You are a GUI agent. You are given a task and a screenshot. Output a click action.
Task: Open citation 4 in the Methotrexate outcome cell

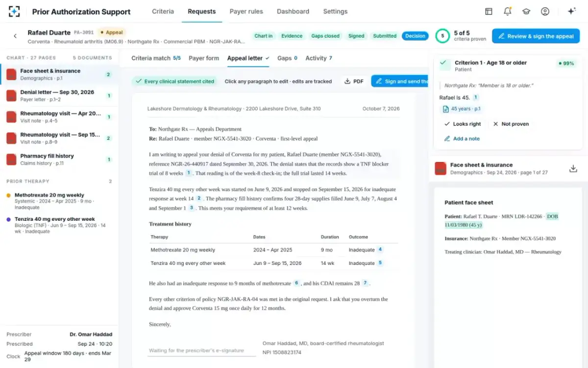[x=380, y=249]
